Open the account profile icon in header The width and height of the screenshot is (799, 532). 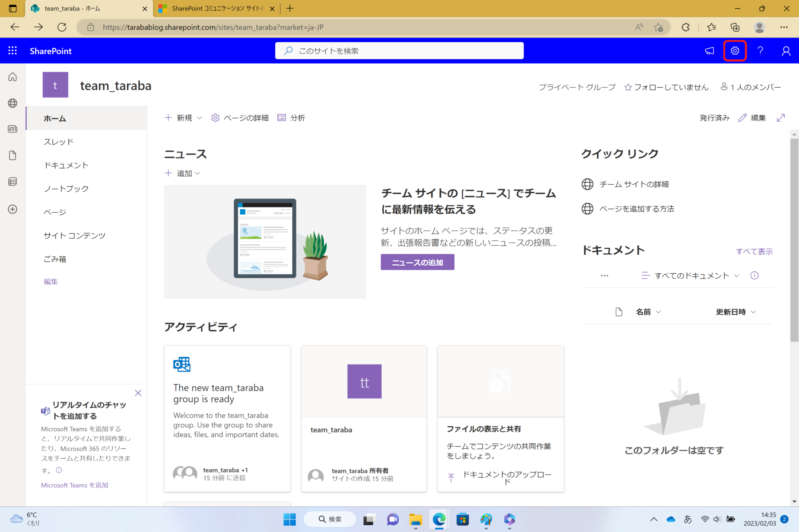[785, 50]
